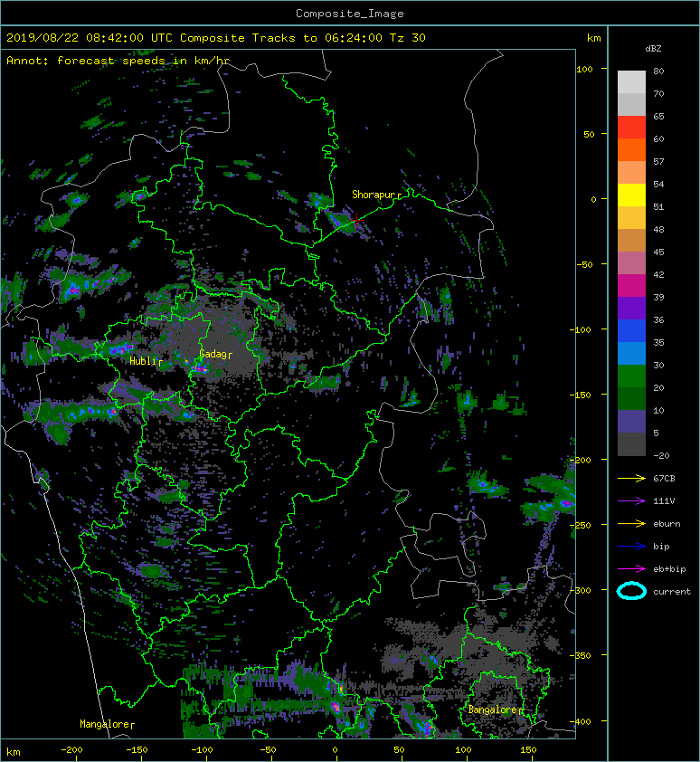700x762 pixels.
Task: Click the 0 tick on the horizontal km axis
Action: (336, 750)
